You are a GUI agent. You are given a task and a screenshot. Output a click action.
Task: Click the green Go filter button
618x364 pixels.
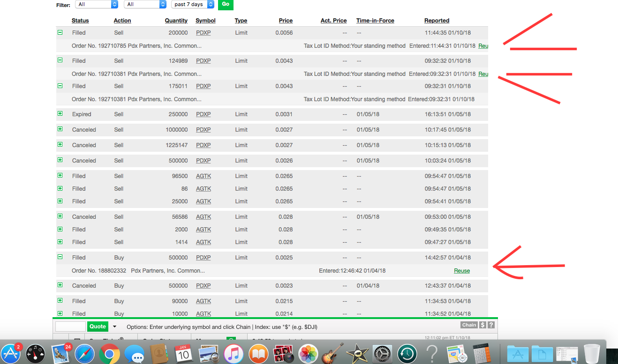tap(226, 4)
